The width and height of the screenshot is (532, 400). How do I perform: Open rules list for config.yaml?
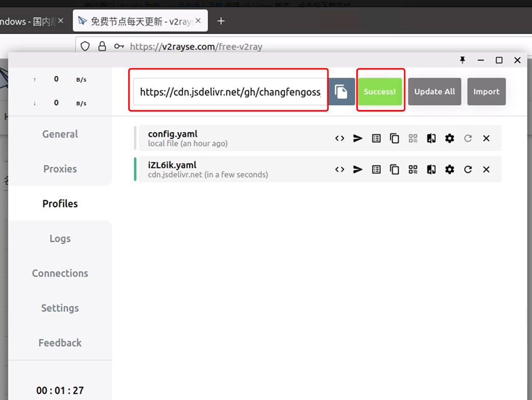click(376, 138)
